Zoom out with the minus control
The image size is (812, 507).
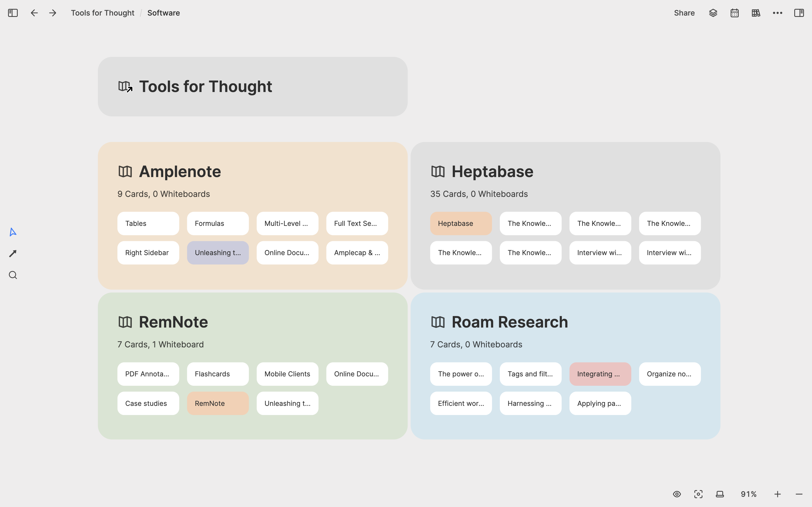coord(799,494)
